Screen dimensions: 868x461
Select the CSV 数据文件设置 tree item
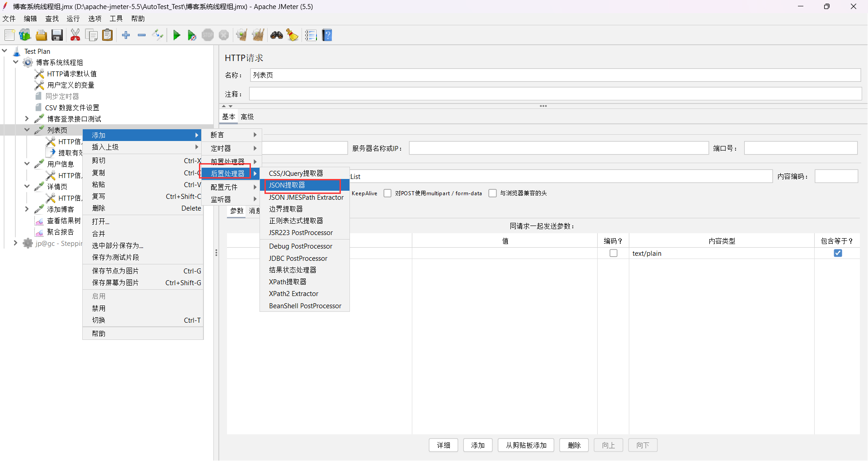72,108
